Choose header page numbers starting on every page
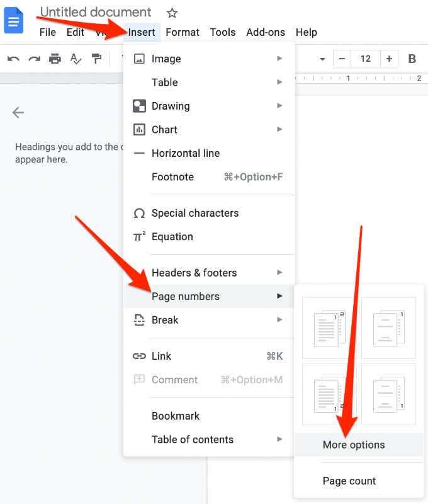 tap(330, 328)
